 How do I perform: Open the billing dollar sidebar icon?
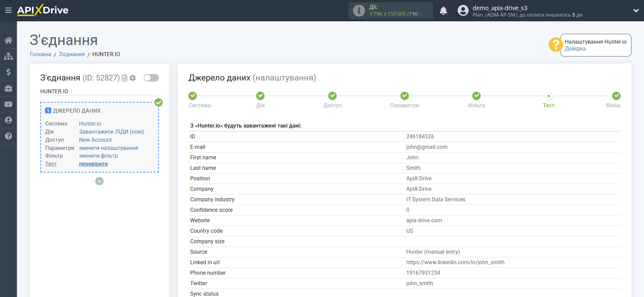pos(8,72)
